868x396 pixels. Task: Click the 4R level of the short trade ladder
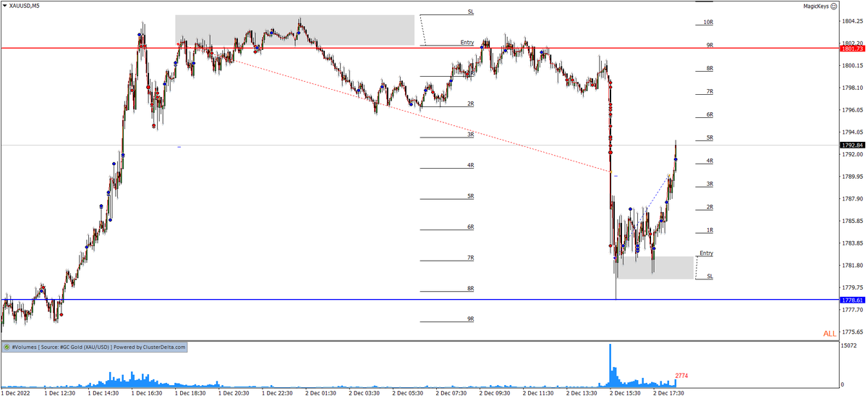(470, 166)
